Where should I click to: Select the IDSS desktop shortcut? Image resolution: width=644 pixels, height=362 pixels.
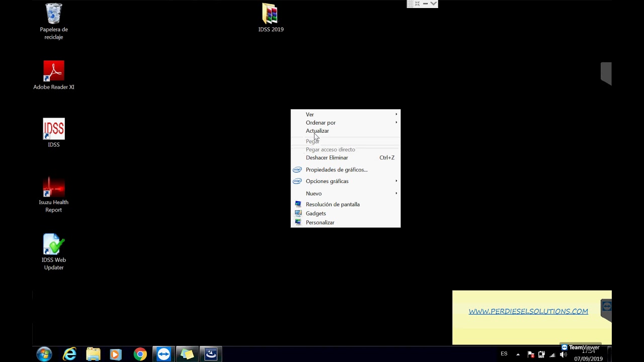click(x=54, y=133)
